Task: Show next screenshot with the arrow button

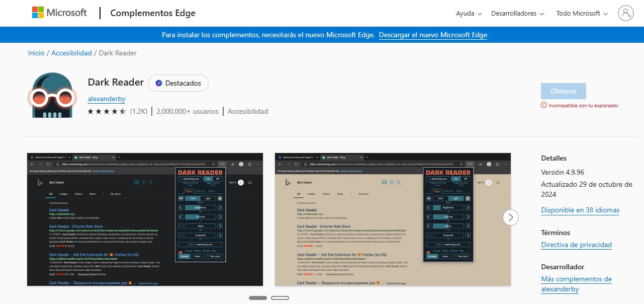Action: 511,217
